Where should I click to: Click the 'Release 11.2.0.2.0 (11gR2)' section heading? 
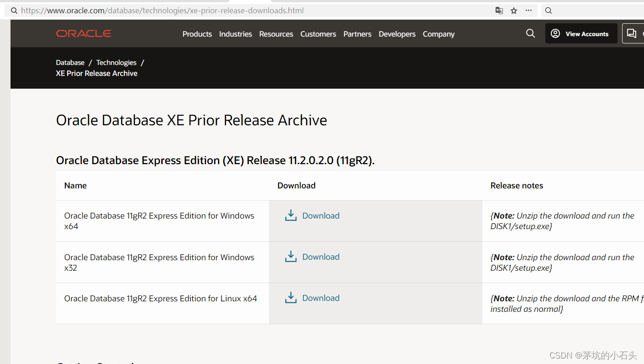click(x=215, y=161)
